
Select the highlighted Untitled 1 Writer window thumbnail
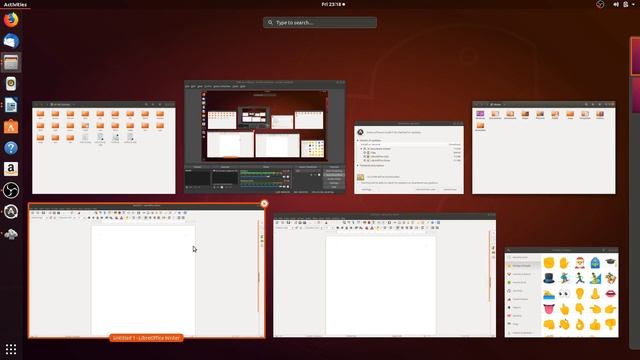147,271
